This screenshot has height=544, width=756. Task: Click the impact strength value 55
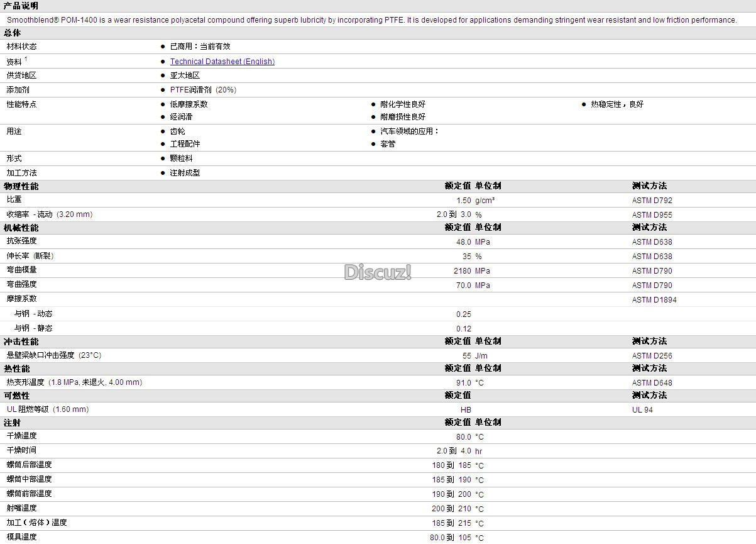pyautogui.click(x=466, y=356)
